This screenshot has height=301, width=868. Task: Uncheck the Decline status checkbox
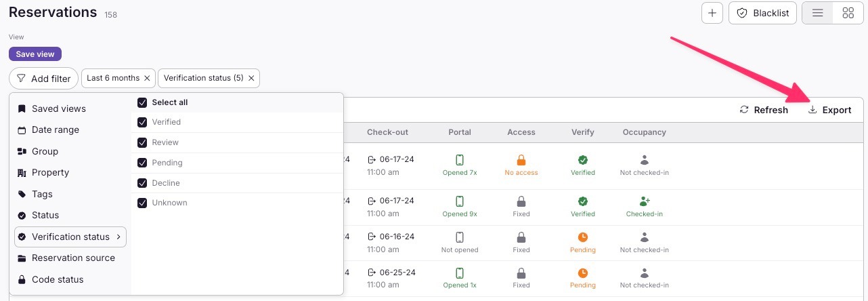click(142, 183)
